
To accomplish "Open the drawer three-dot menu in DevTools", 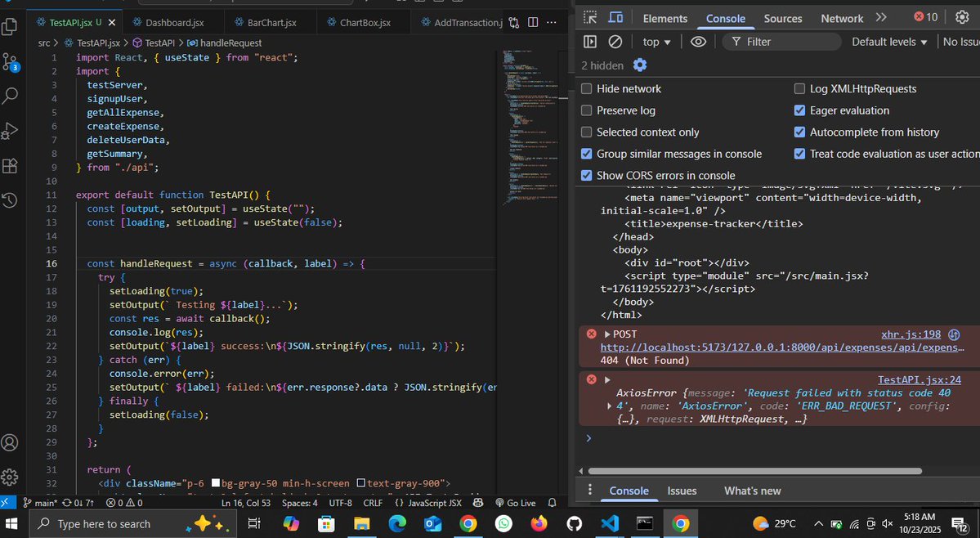I will pyautogui.click(x=589, y=490).
